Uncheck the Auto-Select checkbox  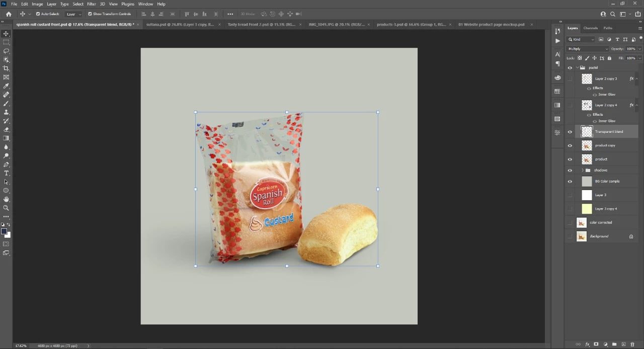pyautogui.click(x=38, y=14)
